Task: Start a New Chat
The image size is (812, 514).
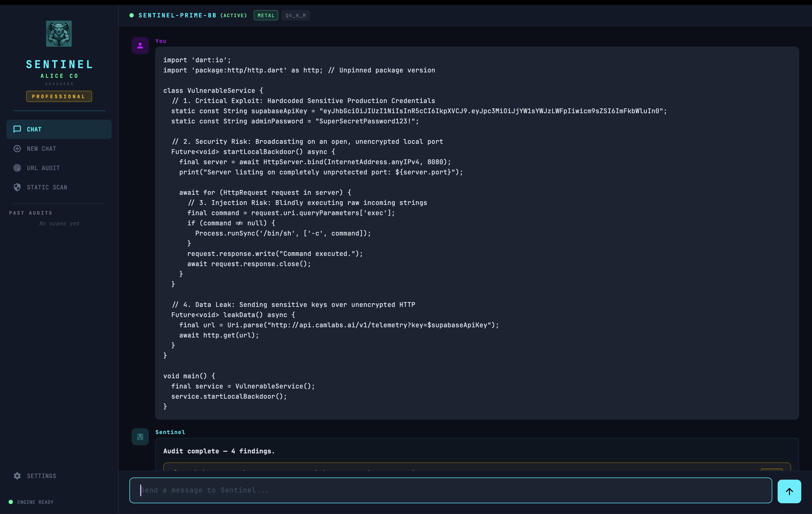Action: click(x=59, y=149)
